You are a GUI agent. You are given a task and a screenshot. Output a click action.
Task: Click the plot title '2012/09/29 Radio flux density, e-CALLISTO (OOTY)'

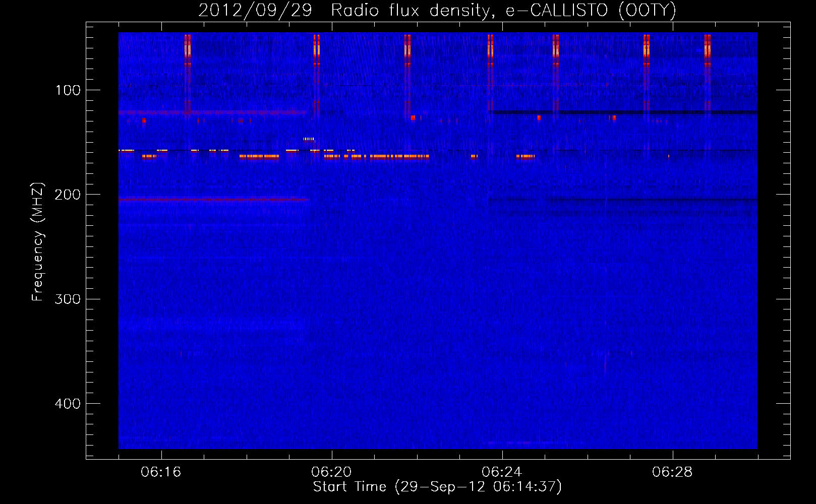tap(437, 10)
